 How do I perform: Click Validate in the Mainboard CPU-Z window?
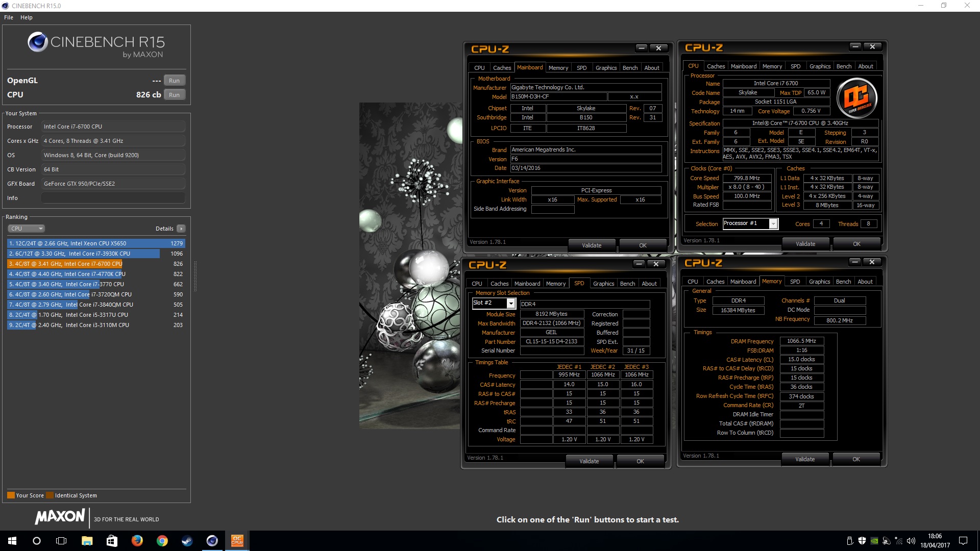[x=592, y=245]
